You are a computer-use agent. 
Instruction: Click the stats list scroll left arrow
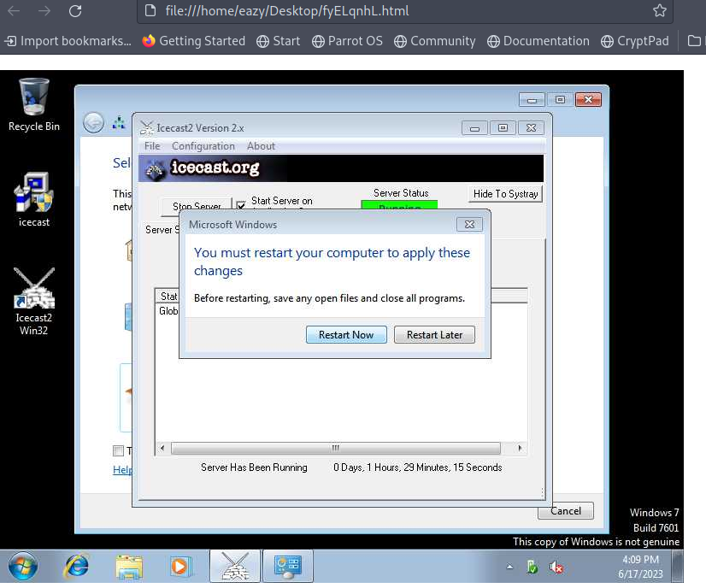pos(162,448)
